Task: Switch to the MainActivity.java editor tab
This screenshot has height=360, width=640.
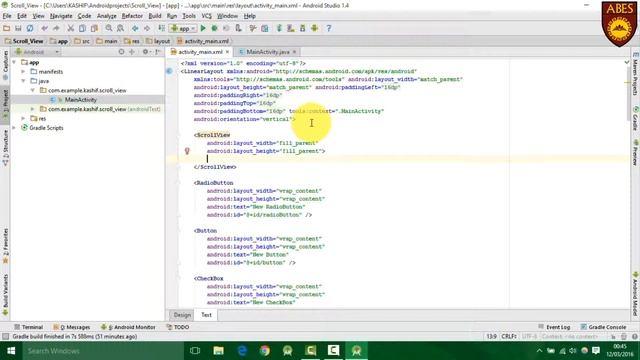Action: pos(267,52)
